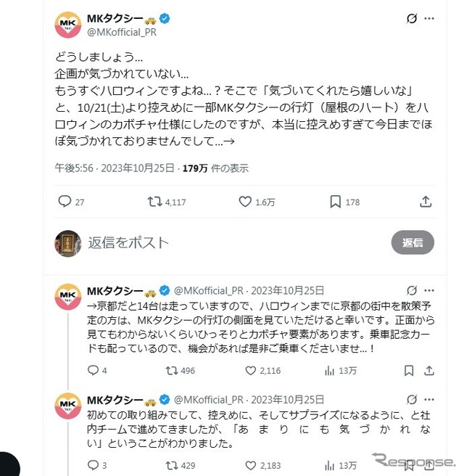Open the main tweet timestamp 2023年10月25日
The image size is (464, 476).
pos(133,168)
